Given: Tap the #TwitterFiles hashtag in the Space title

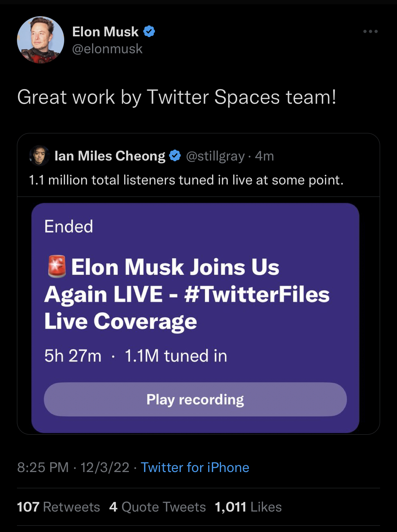Looking at the screenshot, I should [x=257, y=294].
